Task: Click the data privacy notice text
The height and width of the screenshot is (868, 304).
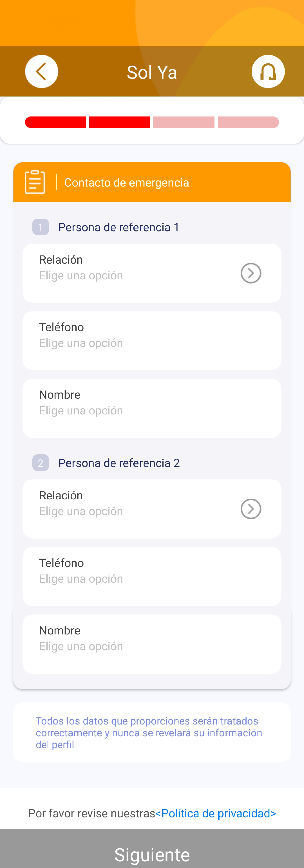Action: tap(149, 733)
